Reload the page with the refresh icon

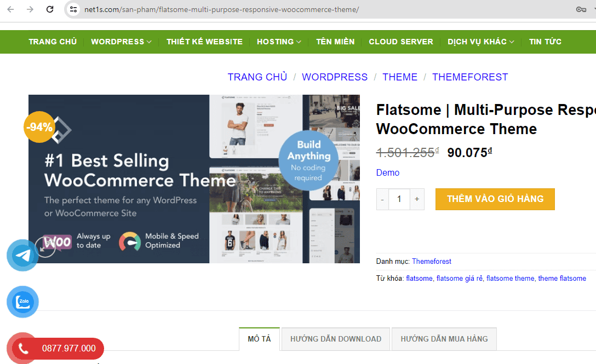click(x=50, y=9)
